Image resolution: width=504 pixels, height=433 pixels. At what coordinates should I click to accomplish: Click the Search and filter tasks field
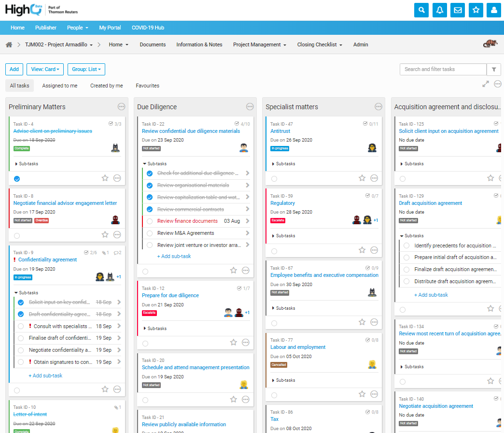[x=443, y=70]
